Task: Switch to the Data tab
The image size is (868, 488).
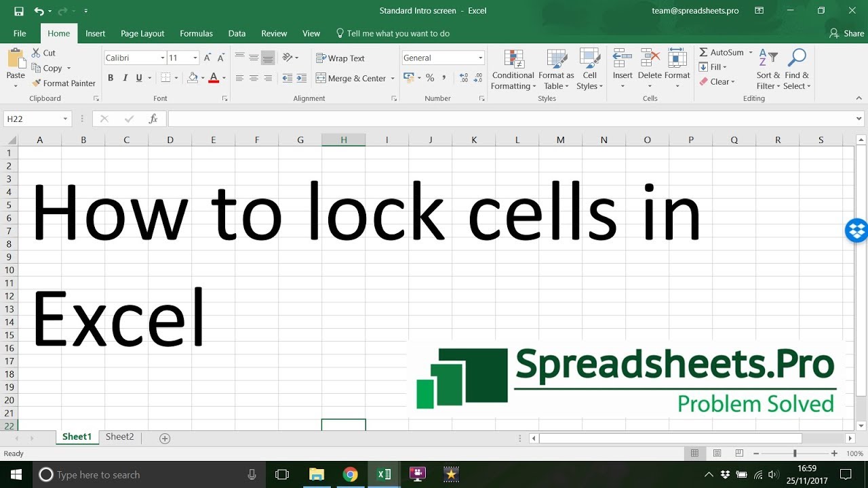Action: 237,33
